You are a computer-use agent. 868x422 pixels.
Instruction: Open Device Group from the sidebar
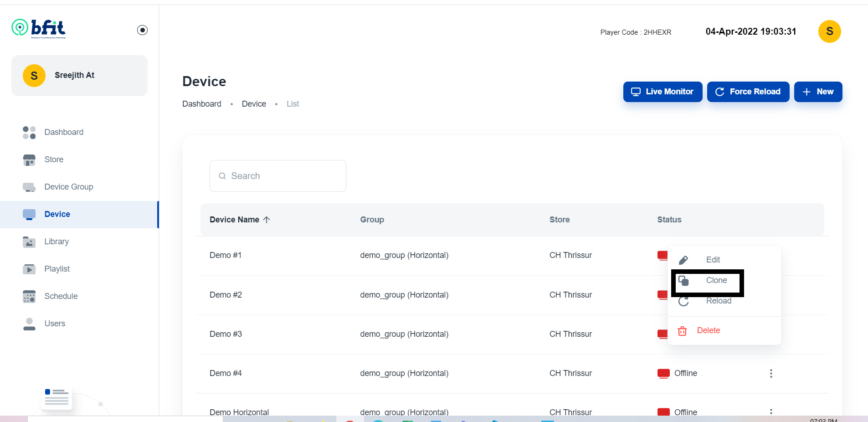pyautogui.click(x=79, y=187)
